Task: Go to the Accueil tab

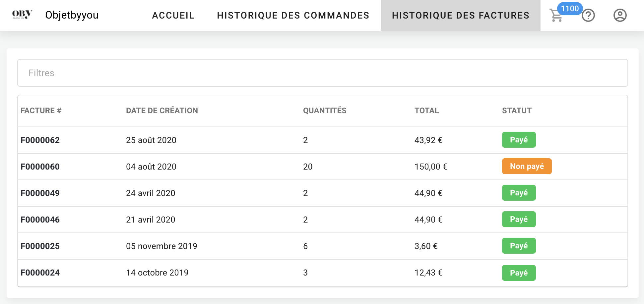Action: point(173,16)
